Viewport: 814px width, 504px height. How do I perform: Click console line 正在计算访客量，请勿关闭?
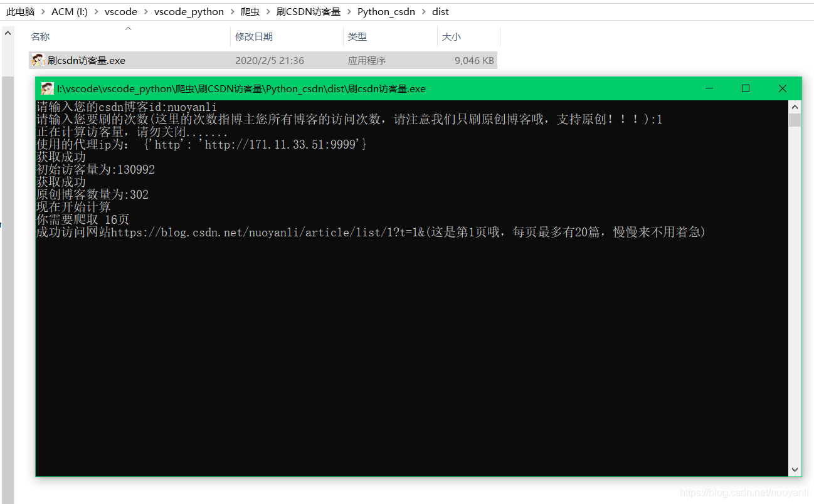pyautogui.click(x=132, y=132)
